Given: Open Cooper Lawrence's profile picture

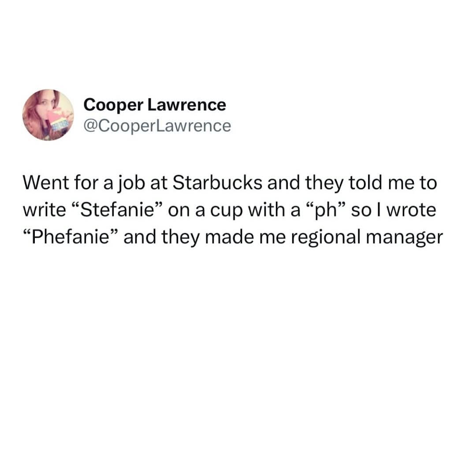Looking at the screenshot, I should pos(48,115).
